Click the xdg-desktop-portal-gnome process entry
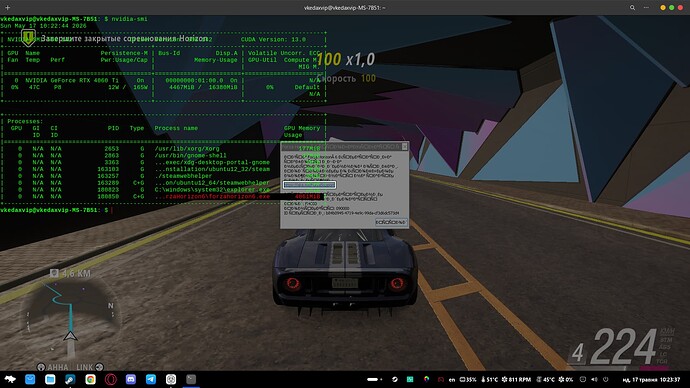 (x=212, y=162)
